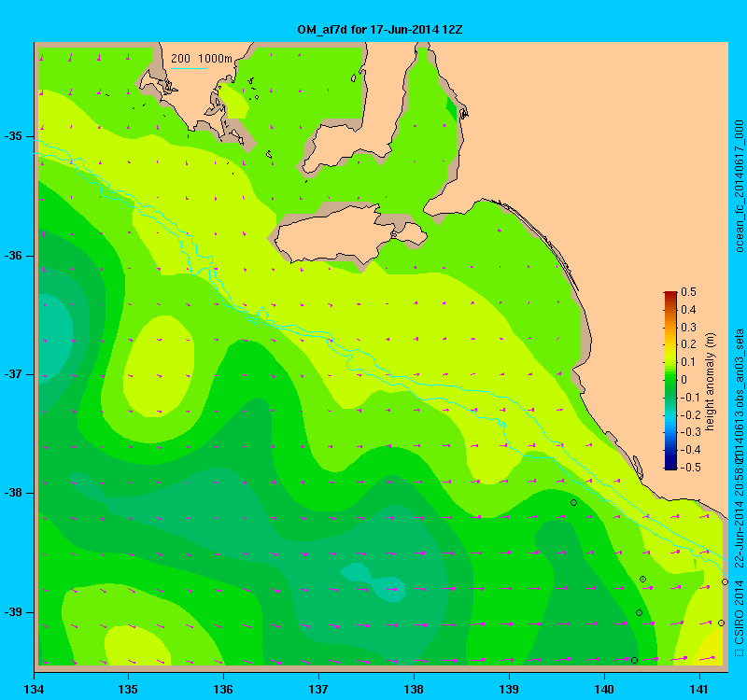Click the circle marker at the bottom edge near 140.3E
The image size is (747, 700).
pos(634,660)
